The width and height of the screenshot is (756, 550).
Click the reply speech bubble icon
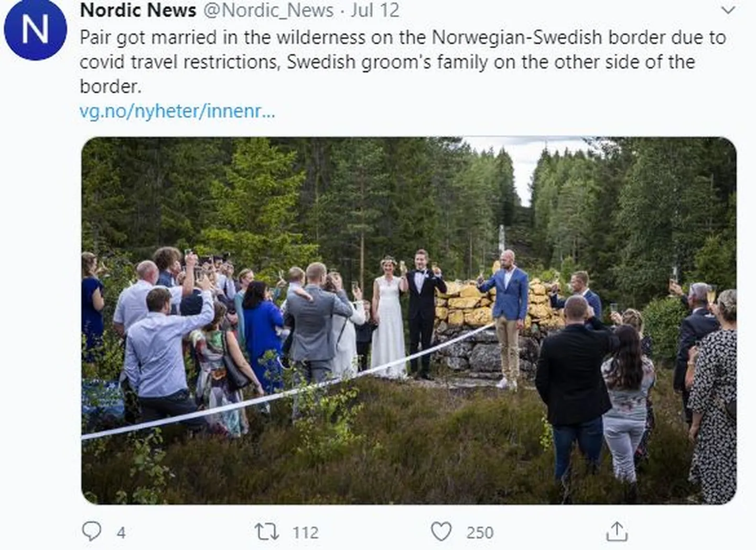pos(92,532)
